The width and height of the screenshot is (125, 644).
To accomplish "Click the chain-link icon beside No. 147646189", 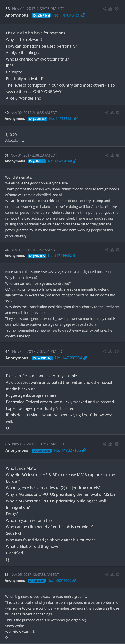I will [83, 15].
